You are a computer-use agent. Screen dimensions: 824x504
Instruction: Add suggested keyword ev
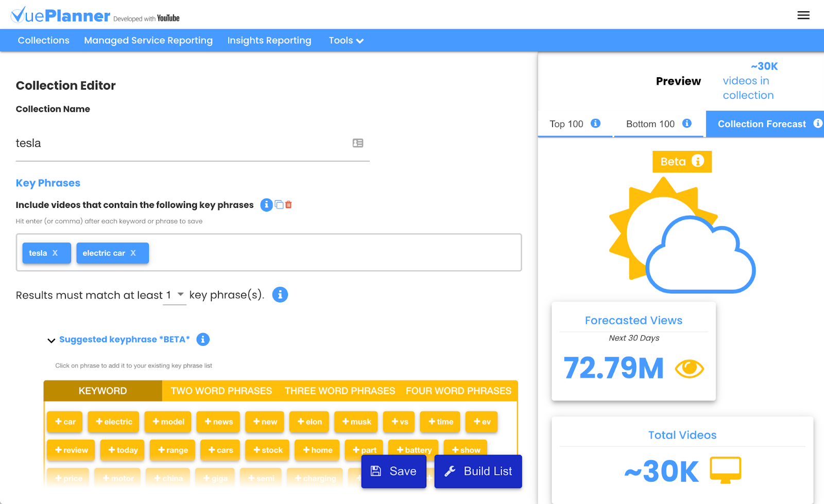pyautogui.click(x=482, y=422)
